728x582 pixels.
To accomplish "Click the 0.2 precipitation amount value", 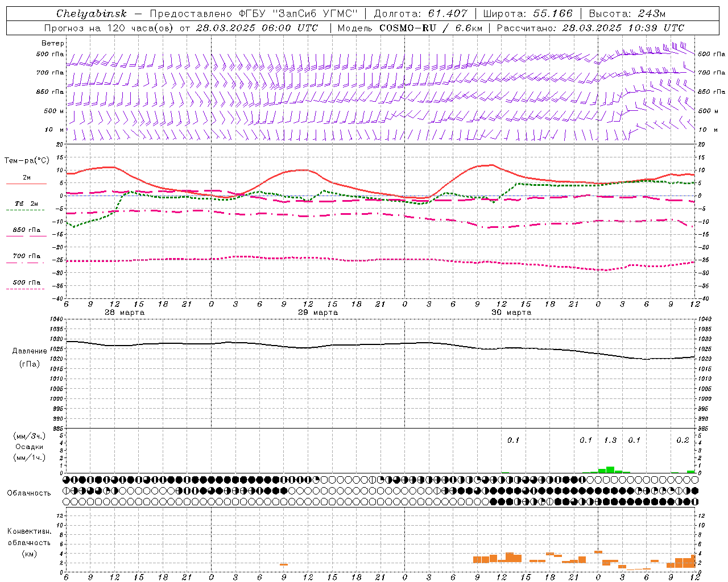I will pyautogui.click(x=682, y=440).
